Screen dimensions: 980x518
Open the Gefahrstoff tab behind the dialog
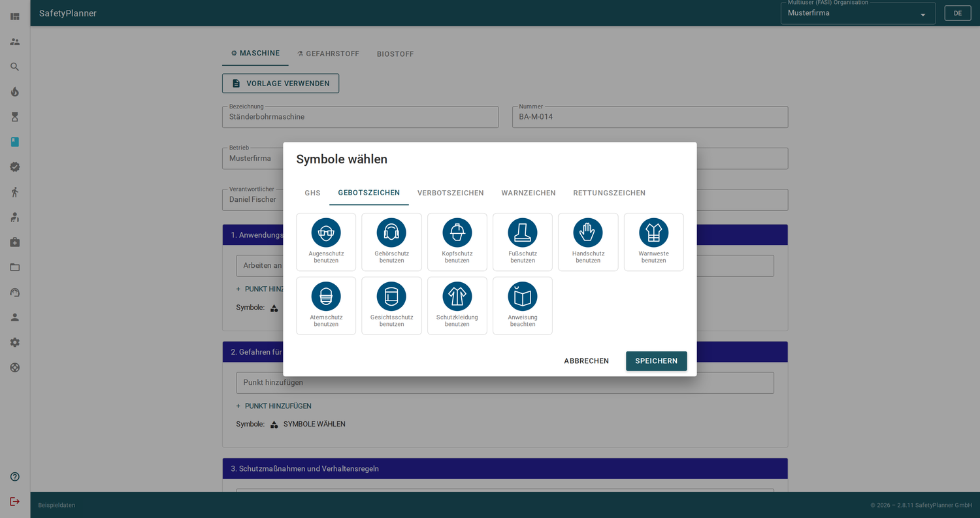coord(328,54)
